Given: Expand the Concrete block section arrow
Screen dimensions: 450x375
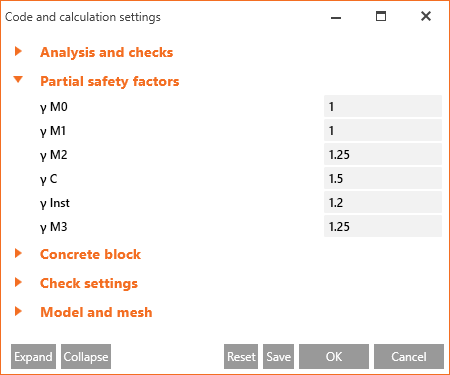Looking at the screenshot, I should point(18,253).
